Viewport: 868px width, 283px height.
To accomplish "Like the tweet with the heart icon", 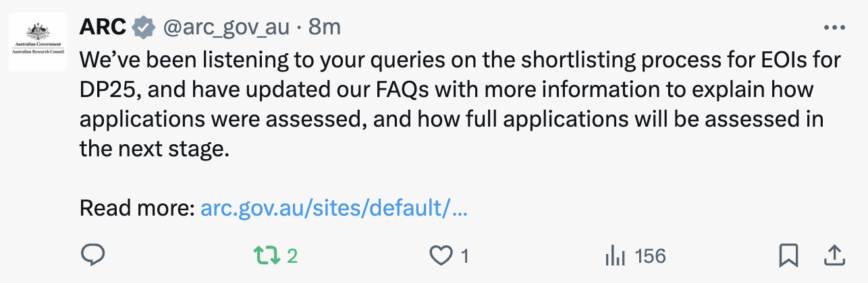I will [x=441, y=256].
